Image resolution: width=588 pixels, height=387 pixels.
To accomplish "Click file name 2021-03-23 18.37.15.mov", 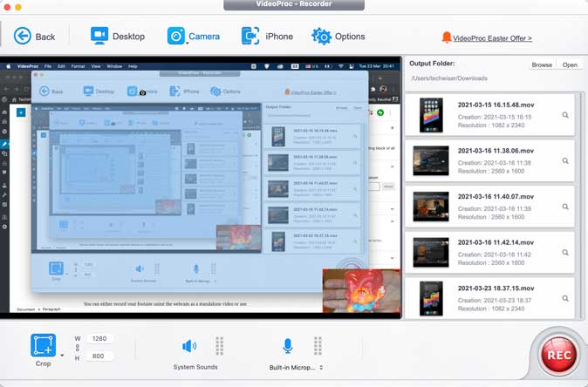I will (x=496, y=289).
